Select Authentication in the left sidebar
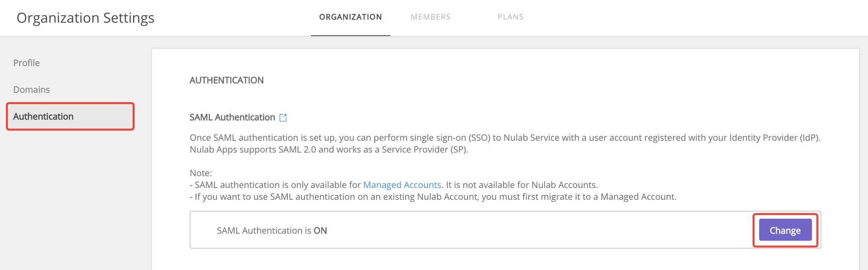This screenshot has height=270, width=868. [x=70, y=116]
